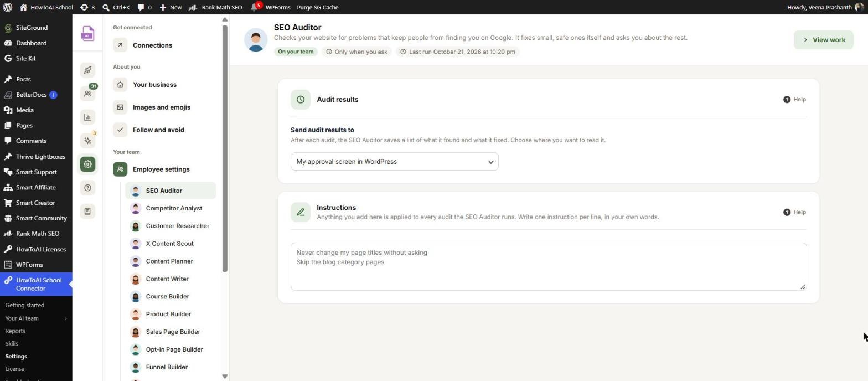The image size is (868, 381).
Task: Open SiteGround menu item
Action: point(36,28)
